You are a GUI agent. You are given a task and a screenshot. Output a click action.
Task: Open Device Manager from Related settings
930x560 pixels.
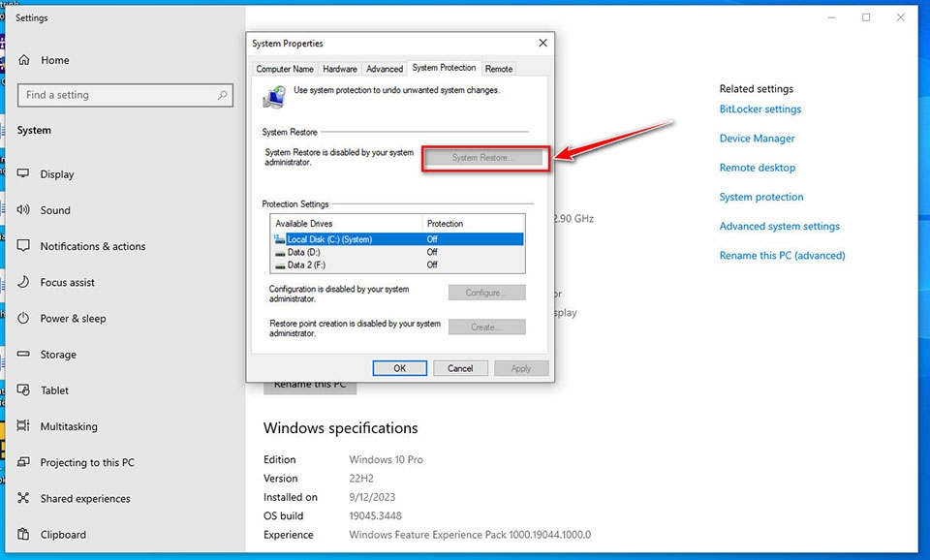pyautogui.click(x=757, y=138)
